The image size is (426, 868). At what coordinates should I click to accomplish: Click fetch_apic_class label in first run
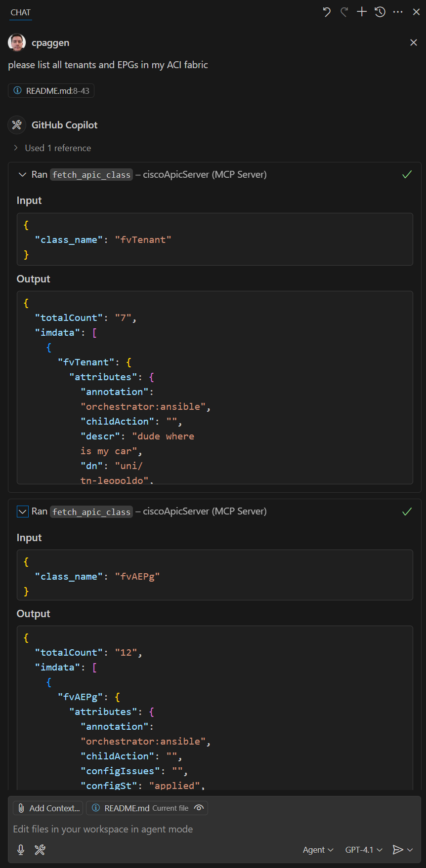coord(91,175)
